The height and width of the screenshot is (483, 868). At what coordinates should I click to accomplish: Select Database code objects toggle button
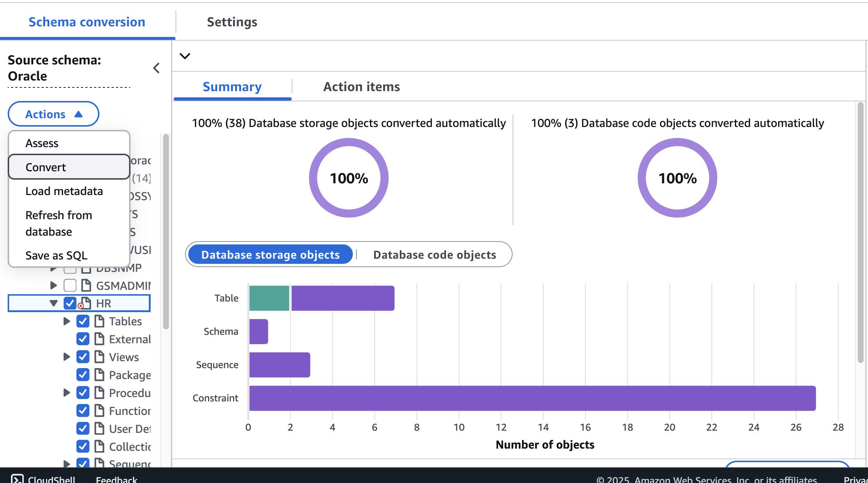[435, 255]
